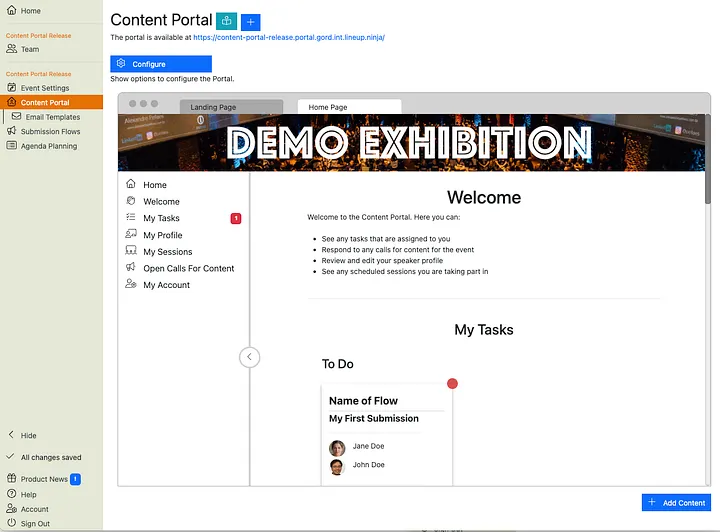Click the Event Settings icon
Viewport: 720px width, 532px height.
[11, 87]
